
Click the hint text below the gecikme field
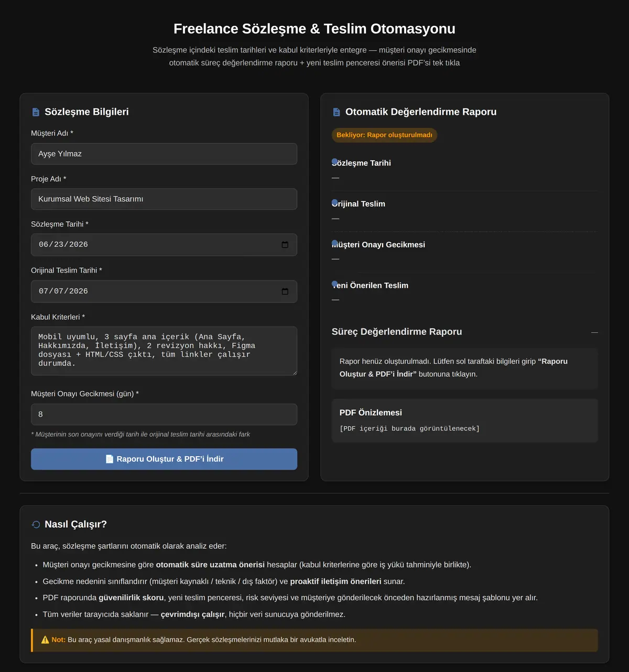tap(140, 435)
